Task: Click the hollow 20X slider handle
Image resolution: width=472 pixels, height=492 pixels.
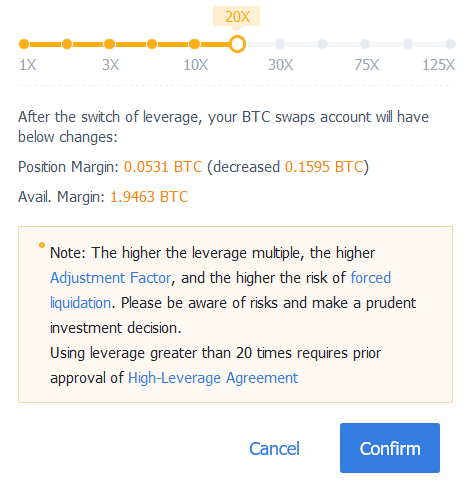Action: (237, 44)
